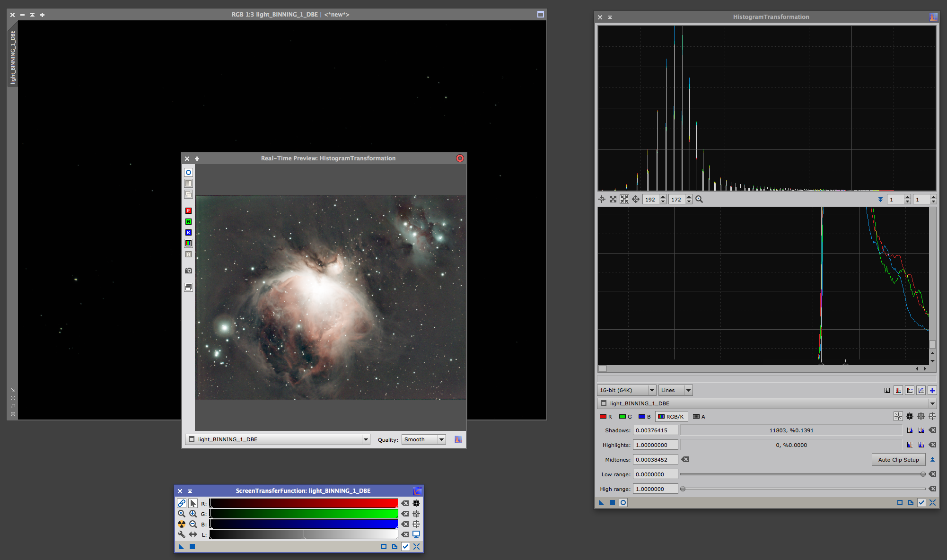
Task: Select the RGB/K channel tab
Action: point(671,417)
